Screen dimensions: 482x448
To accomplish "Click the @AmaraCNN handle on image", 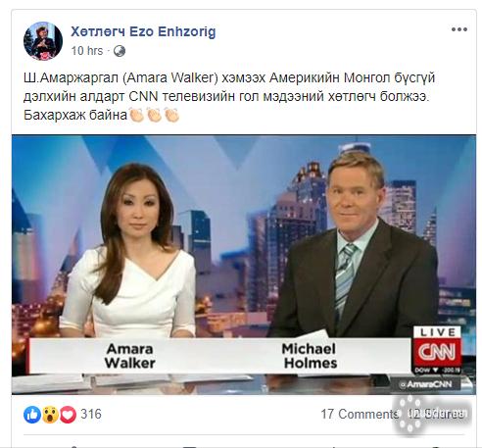I will coord(426,384).
